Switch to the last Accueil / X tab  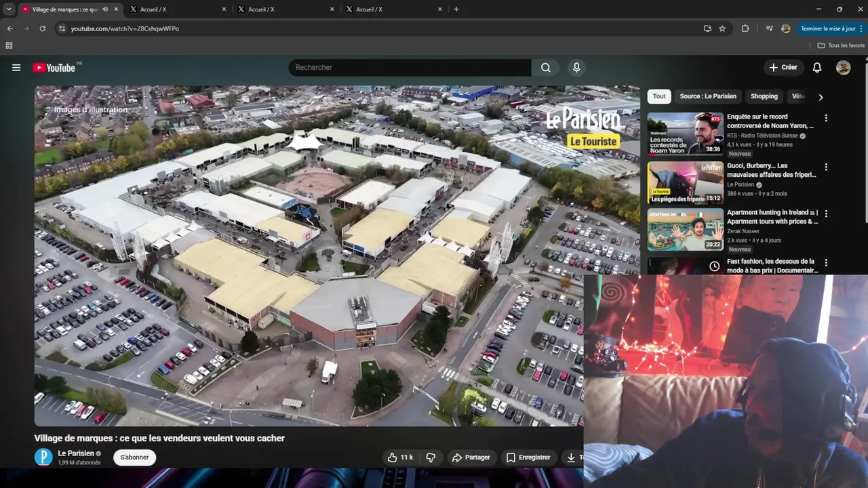coord(394,9)
